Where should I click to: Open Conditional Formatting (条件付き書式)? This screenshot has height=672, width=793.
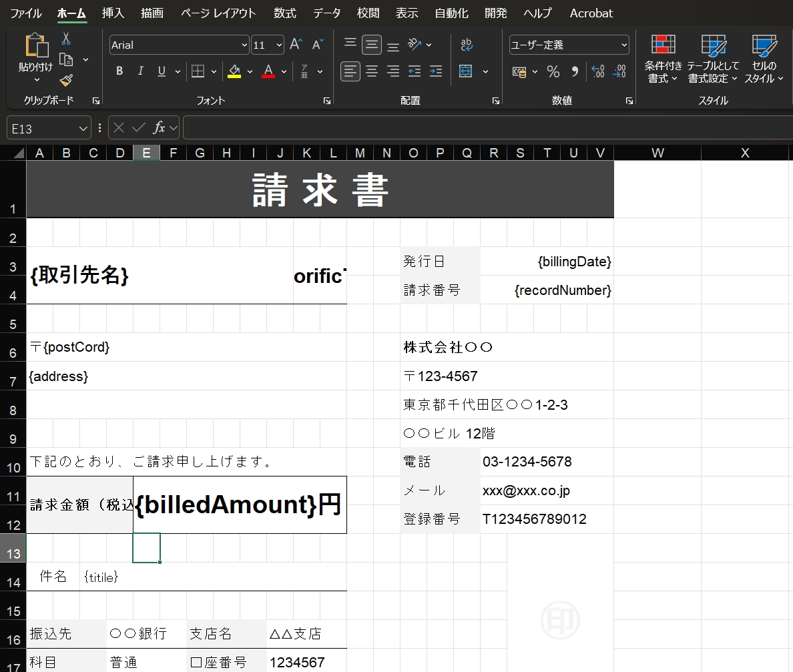[x=663, y=59]
